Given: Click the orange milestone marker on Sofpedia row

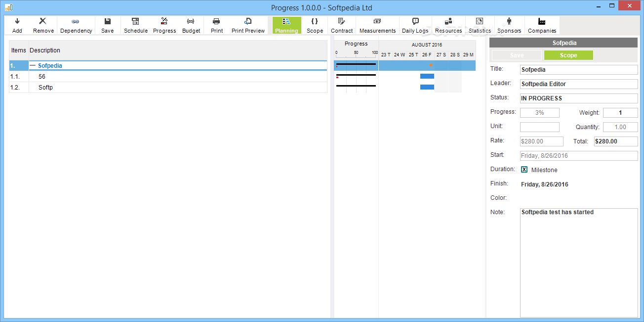Looking at the screenshot, I should (431, 65).
